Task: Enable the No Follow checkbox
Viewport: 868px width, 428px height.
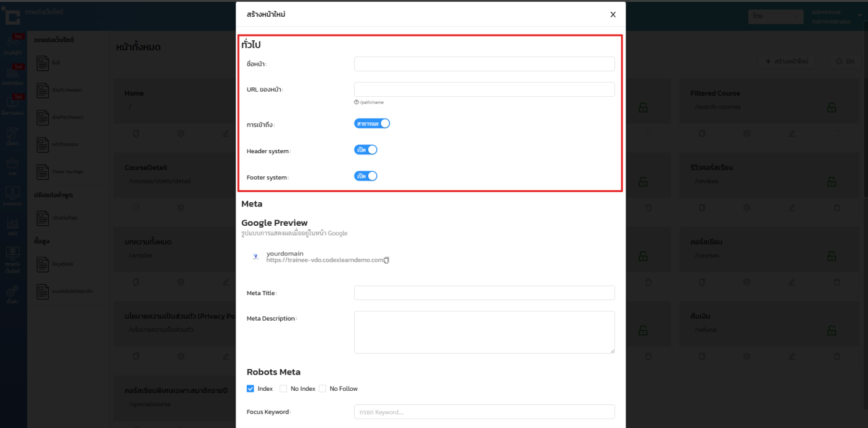Action: [x=322, y=388]
